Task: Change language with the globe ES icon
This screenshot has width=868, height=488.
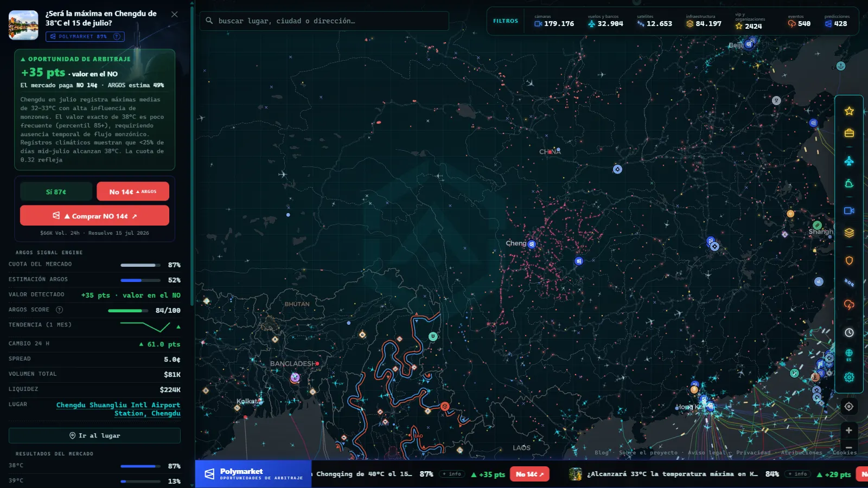Action: tap(849, 355)
